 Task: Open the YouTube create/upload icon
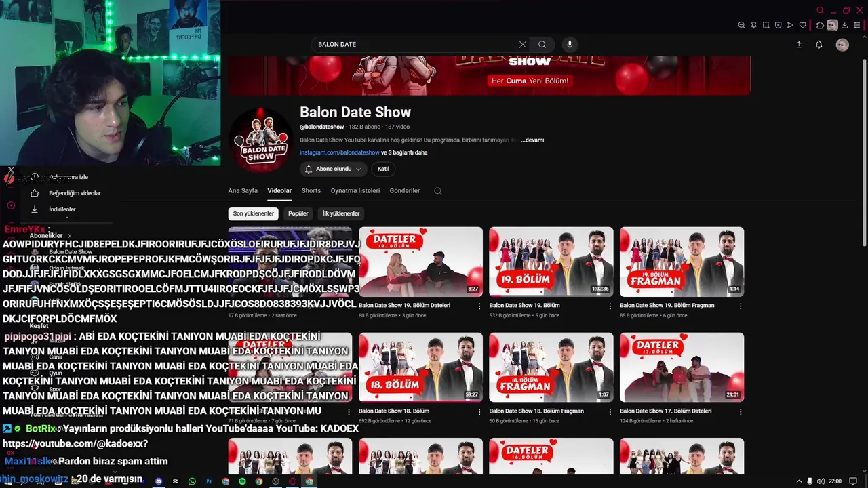[799, 44]
